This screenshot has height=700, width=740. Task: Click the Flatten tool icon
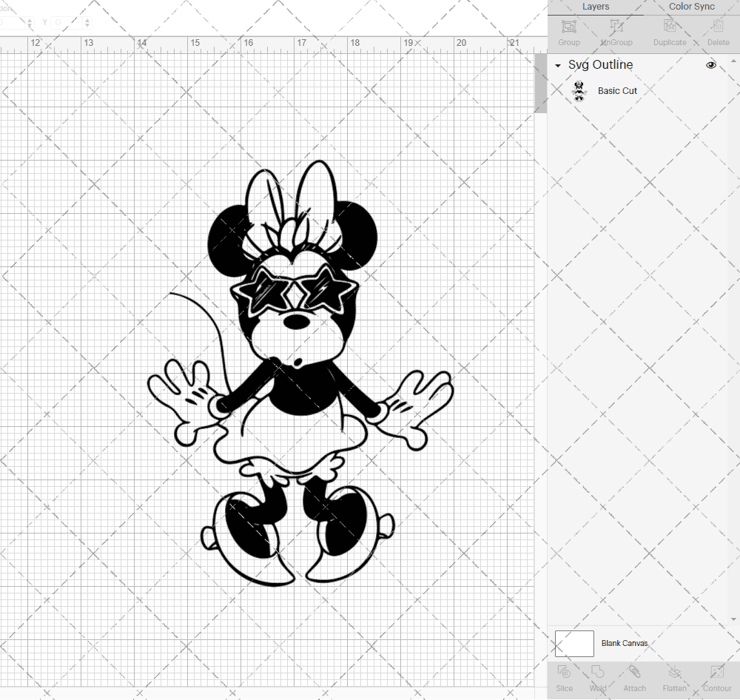click(x=674, y=672)
